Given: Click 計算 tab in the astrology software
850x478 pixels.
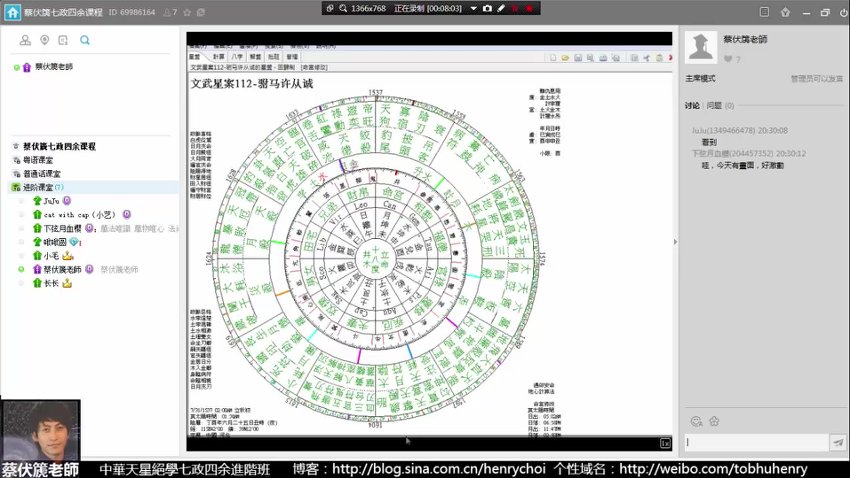Looking at the screenshot, I should 218,56.
